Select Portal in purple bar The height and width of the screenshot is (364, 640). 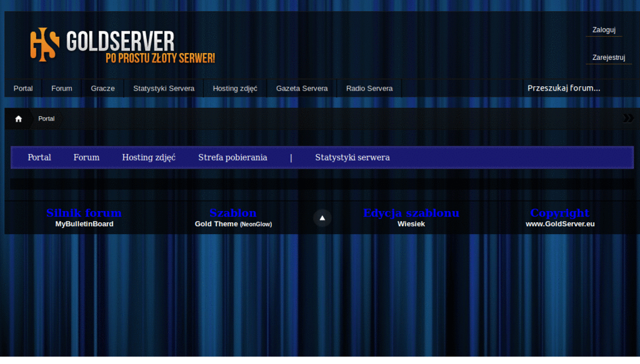[39, 157]
